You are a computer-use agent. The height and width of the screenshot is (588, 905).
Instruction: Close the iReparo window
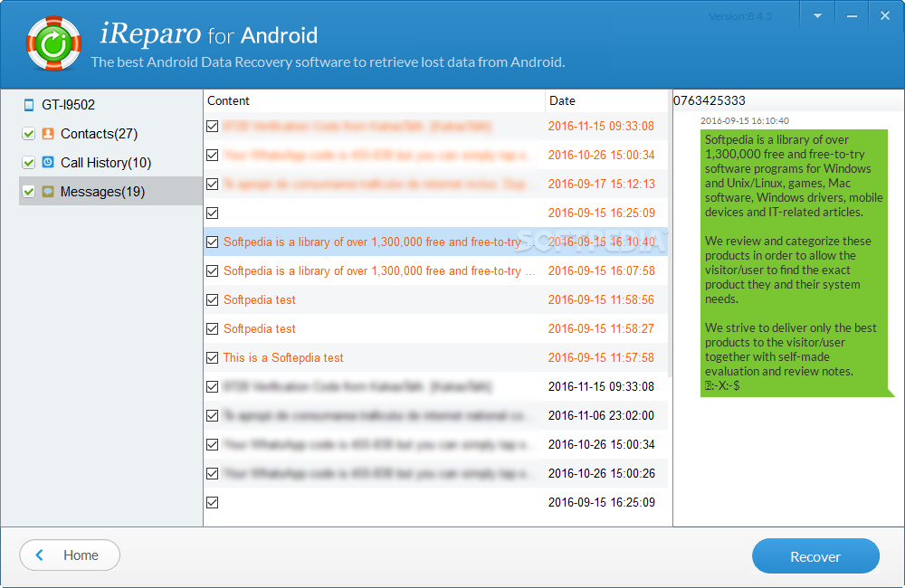[x=885, y=16]
